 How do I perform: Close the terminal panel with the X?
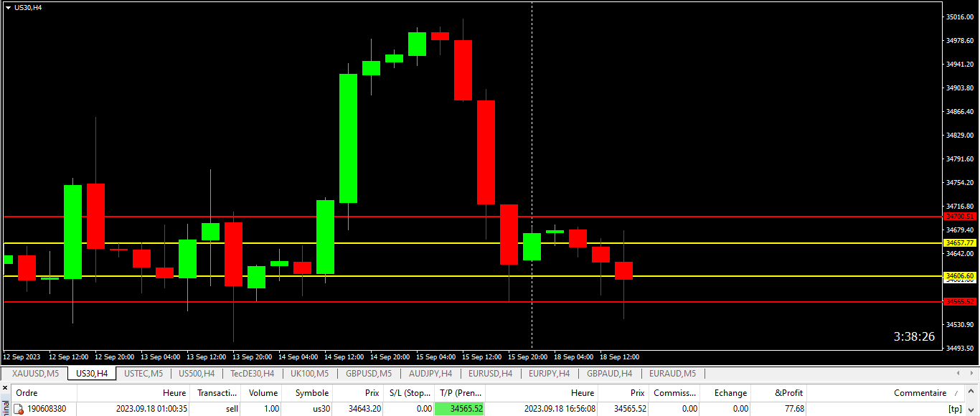tap(5, 388)
